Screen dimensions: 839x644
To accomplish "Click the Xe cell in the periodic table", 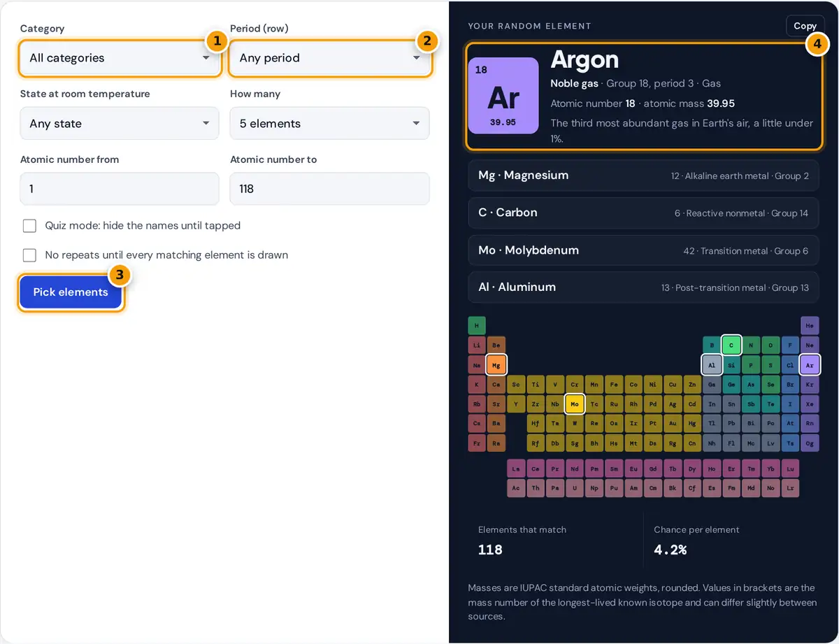I will pyautogui.click(x=810, y=404).
